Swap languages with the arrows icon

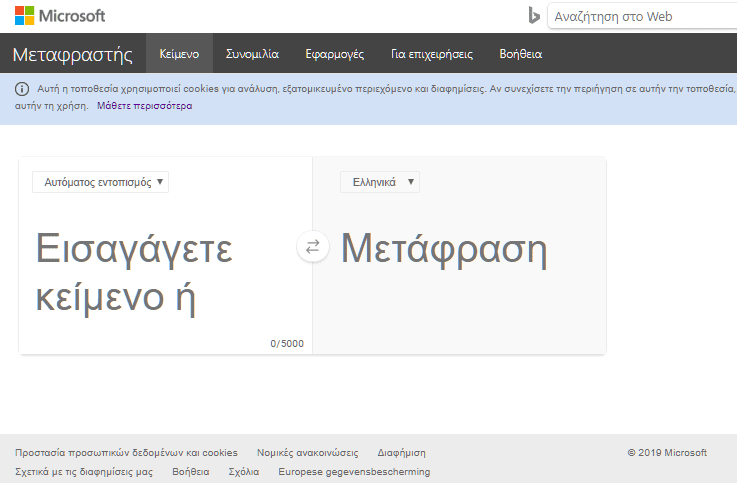click(x=313, y=247)
